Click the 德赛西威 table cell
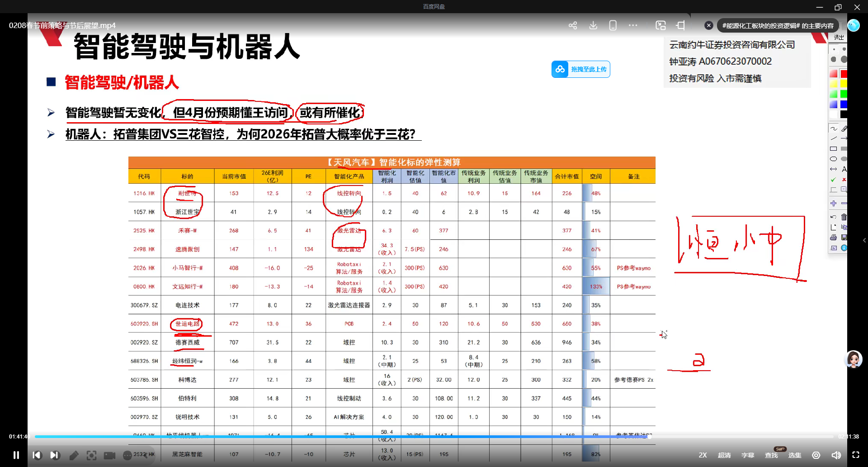Screen dimensions: 868x467 (x=188, y=343)
